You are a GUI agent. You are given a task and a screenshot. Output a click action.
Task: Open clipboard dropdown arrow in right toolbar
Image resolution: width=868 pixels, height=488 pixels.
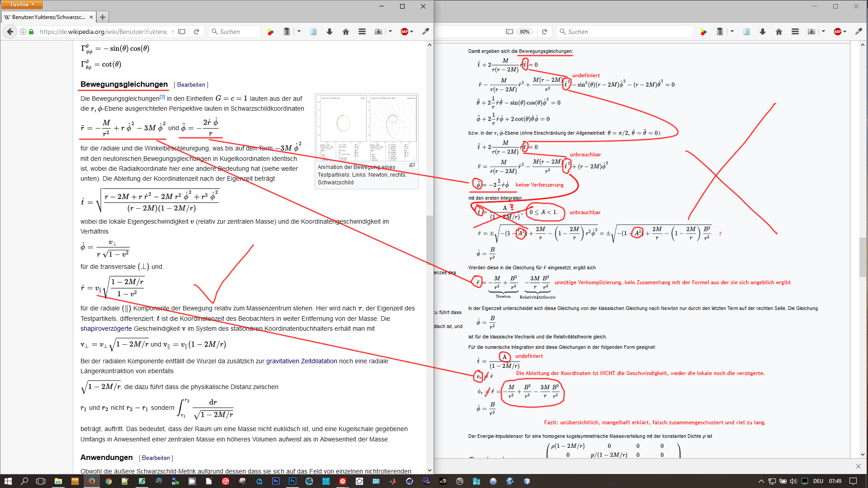tap(732, 32)
